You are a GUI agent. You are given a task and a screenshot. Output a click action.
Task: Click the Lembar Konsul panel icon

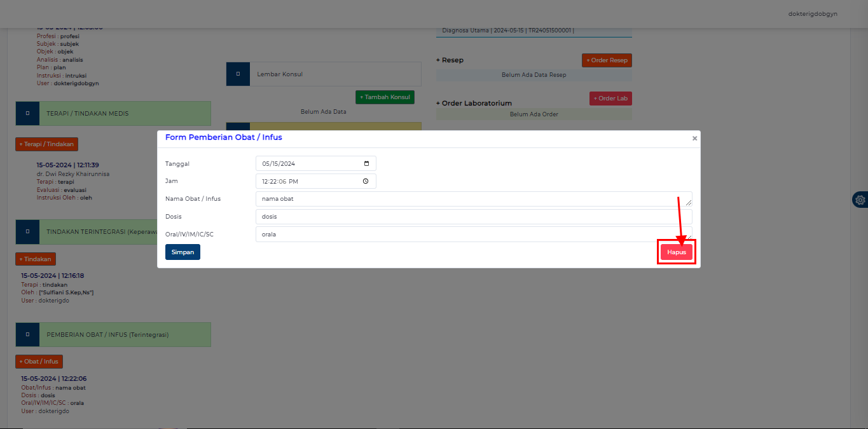(x=237, y=74)
